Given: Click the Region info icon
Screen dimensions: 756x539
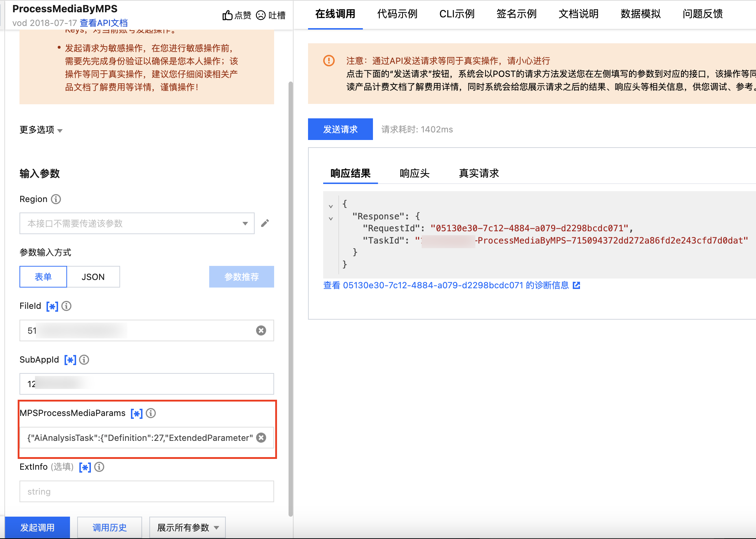Looking at the screenshot, I should [x=56, y=199].
